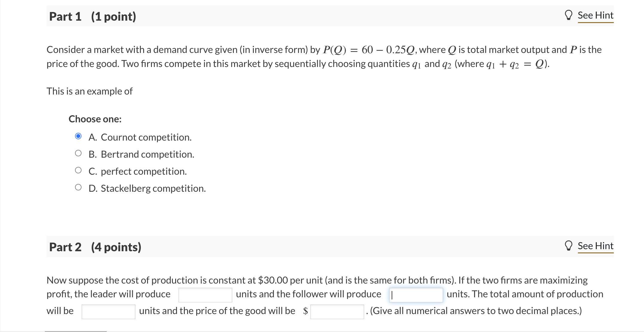
Task: Click the leader production units input field
Action: coord(205,295)
